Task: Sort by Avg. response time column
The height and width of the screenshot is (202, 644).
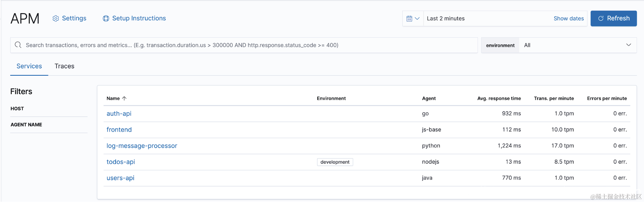Action: (x=499, y=98)
